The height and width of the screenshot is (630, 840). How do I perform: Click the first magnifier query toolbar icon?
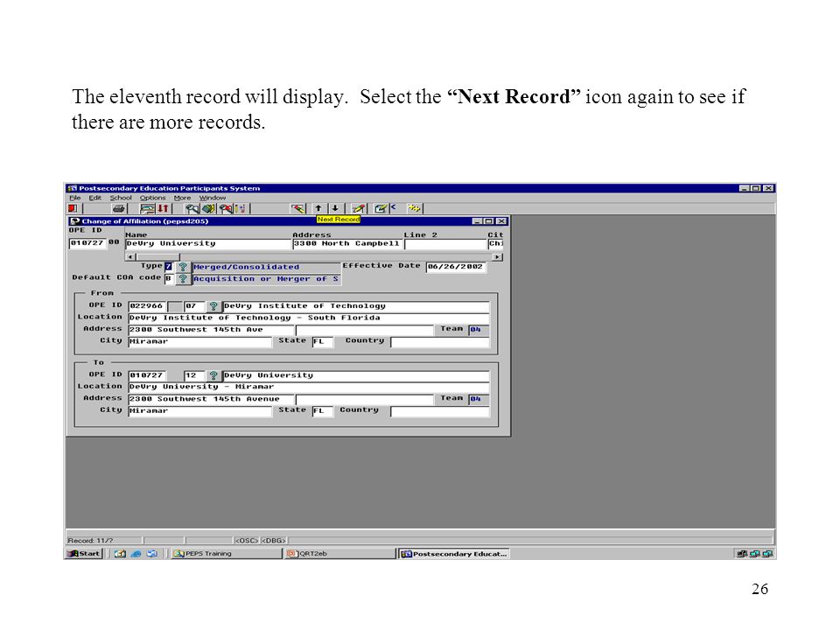click(192, 208)
